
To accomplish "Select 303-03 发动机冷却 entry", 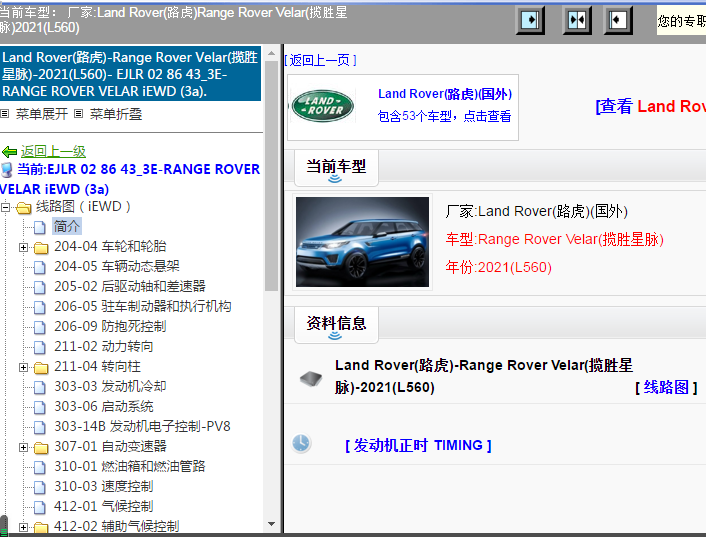I will (110, 386).
